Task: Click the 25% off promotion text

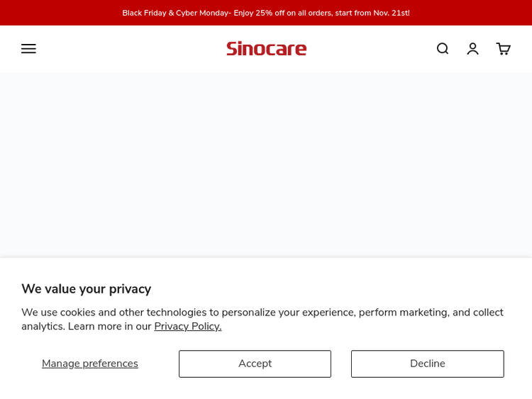Action: (x=298, y=13)
